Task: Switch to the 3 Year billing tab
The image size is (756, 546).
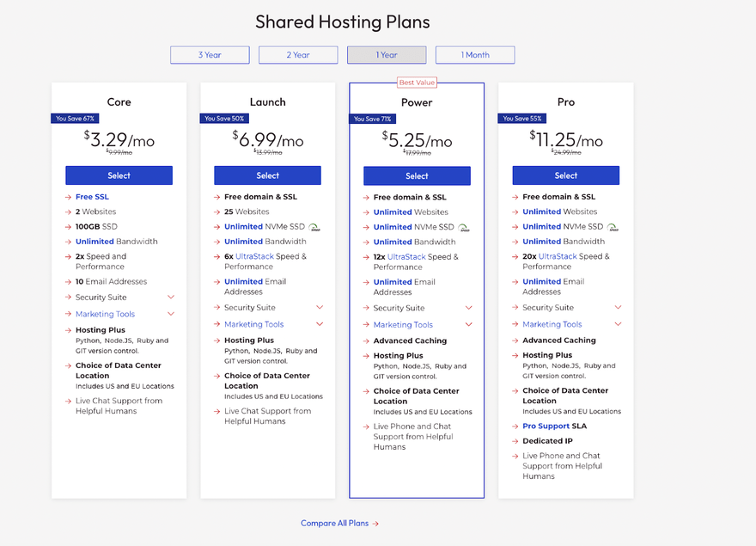Action: pyautogui.click(x=210, y=55)
